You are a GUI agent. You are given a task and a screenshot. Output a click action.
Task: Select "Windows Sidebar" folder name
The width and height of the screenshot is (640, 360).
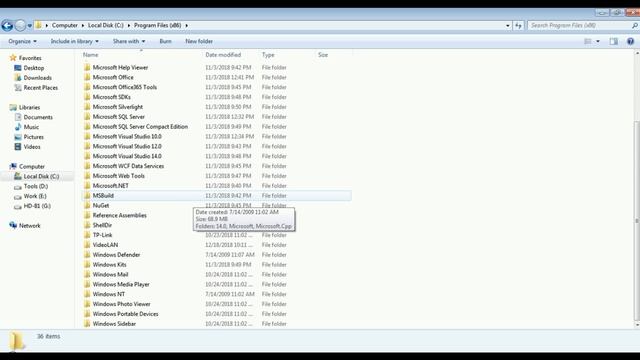pyautogui.click(x=114, y=324)
